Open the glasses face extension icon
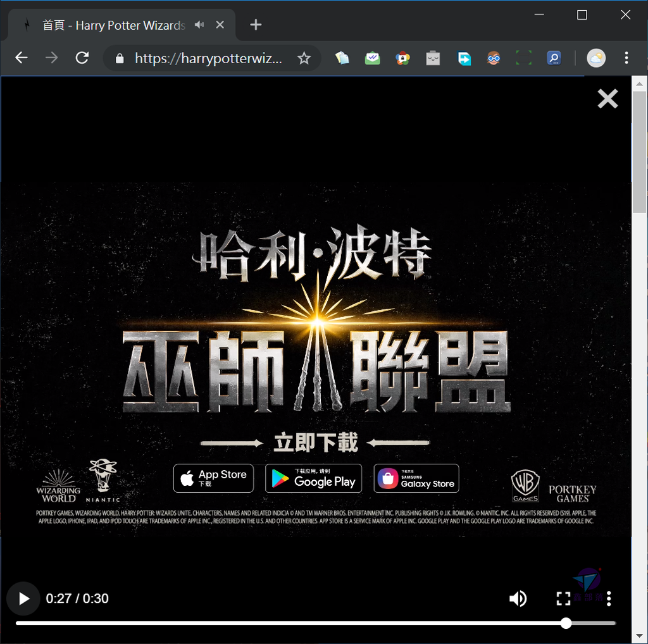This screenshot has width=648, height=644. click(x=494, y=58)
